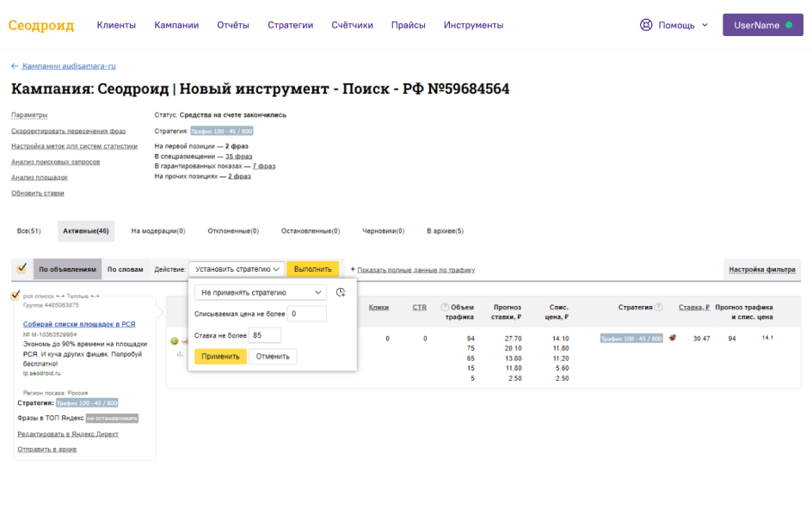Click the Сеодроид logo

41,25
